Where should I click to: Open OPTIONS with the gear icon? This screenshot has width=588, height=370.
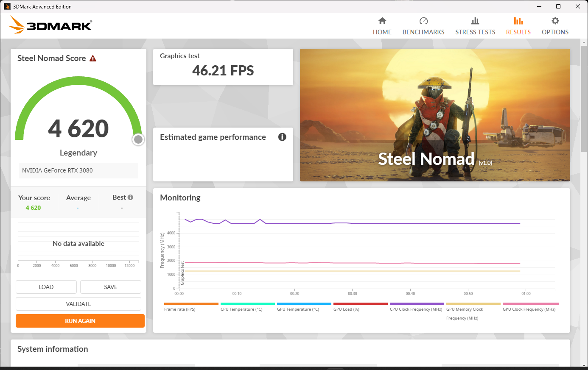(x=555, y=20)
